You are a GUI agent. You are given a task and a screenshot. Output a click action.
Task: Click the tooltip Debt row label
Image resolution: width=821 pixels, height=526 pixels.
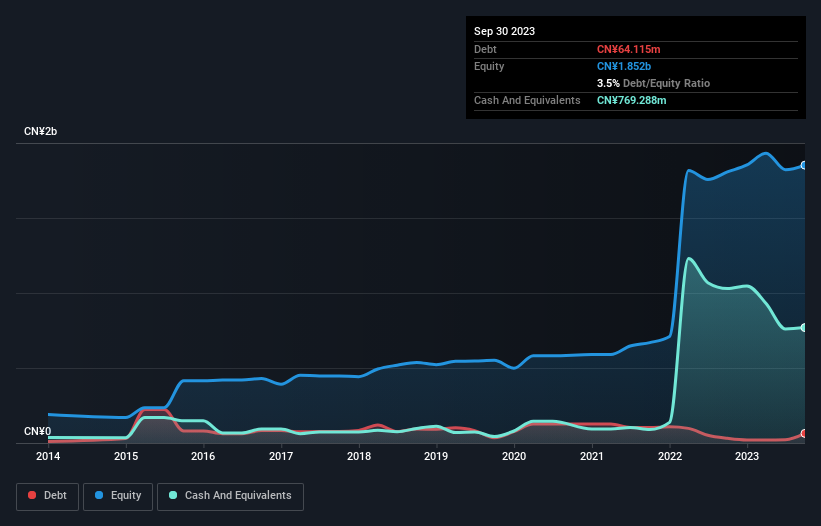pos(485,49)
